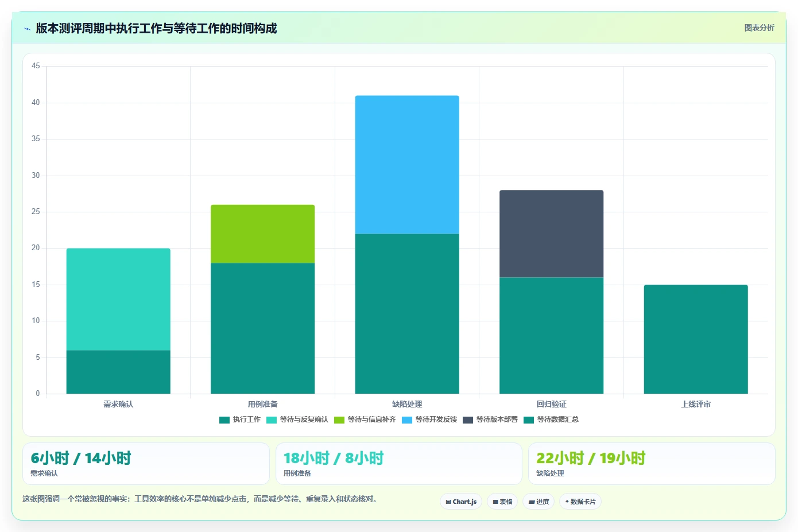This screenshot has height=532, width=798.
Task: Hide the 等待与信息补齐 dataset via the legend
Action: (365, 420)
